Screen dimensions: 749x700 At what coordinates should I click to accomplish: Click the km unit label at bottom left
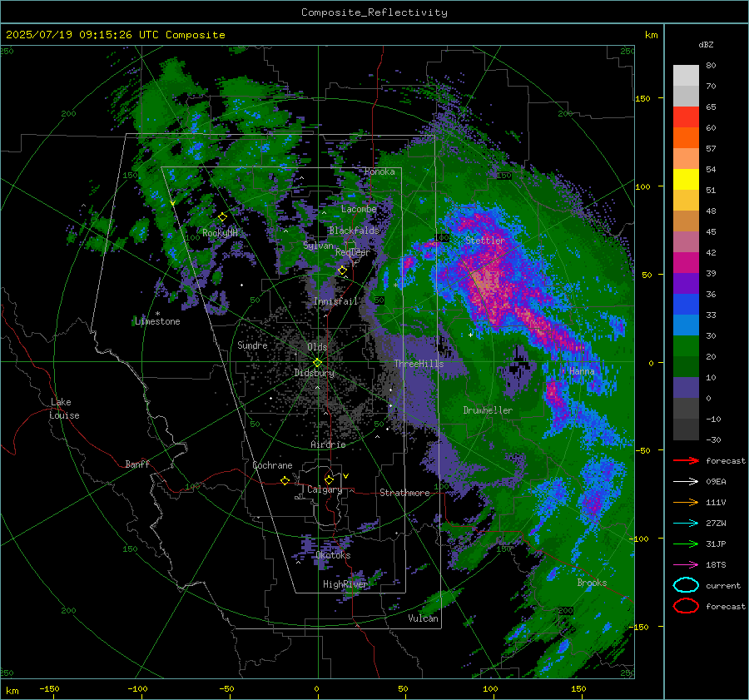12,691
